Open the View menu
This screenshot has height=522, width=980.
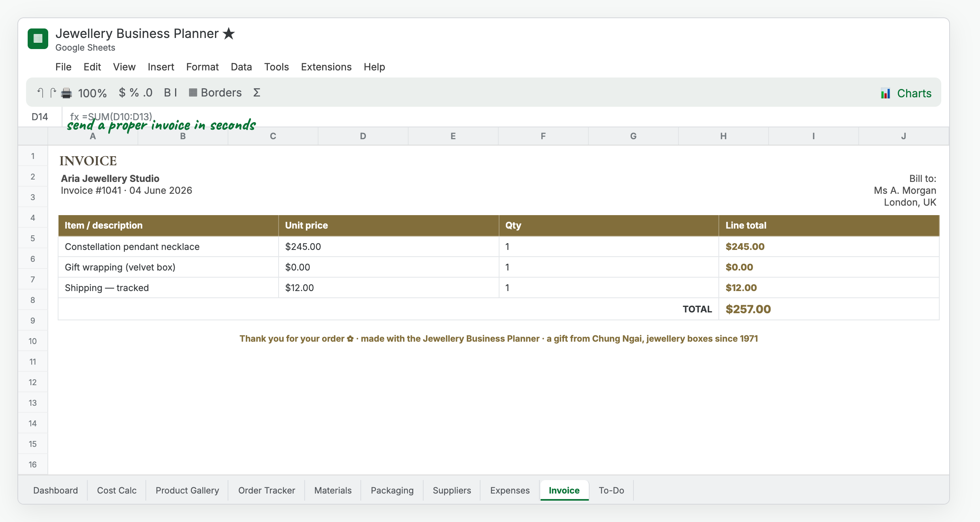124,67
